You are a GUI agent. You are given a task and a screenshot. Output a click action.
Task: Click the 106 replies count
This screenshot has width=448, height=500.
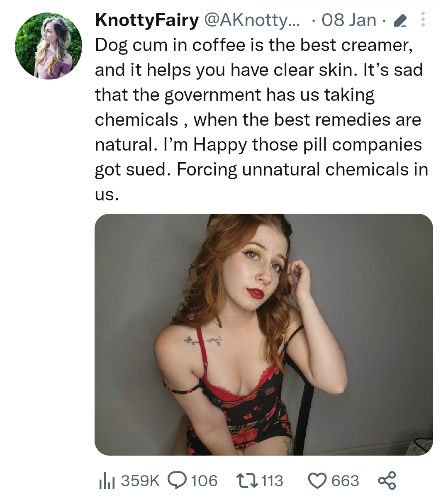click(205, 481)
